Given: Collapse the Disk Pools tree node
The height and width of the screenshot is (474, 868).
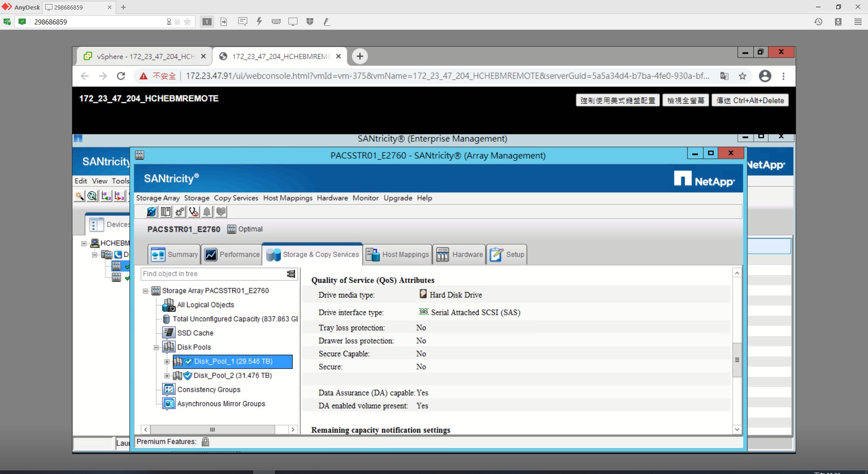Looking at the screenshot, I should click(x=156, y=348).
